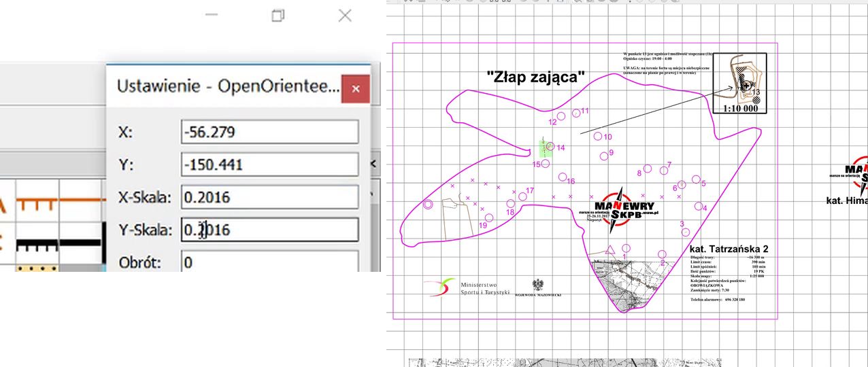Click the "kat. Tatrzańska 2" heading on map

tap(729, 249)
